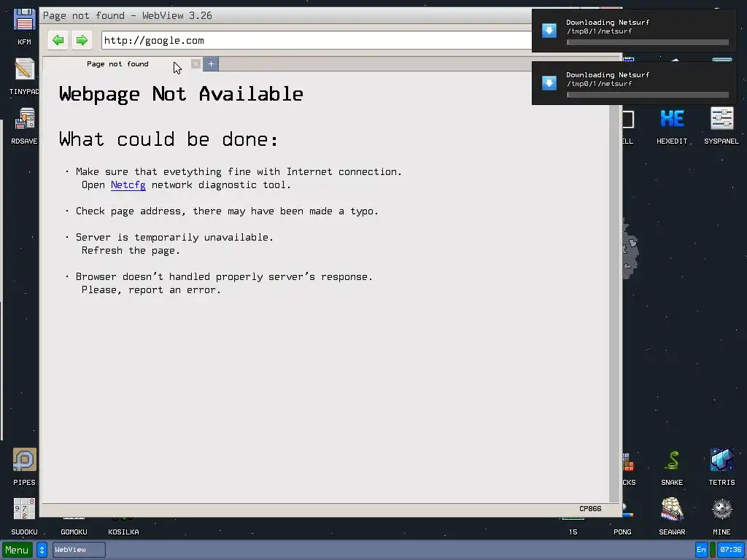Image resolution: width=747 pixels, height=560 pixels.
Task: Switch keyboard layout via En indicator
Action: coord(701,550)
